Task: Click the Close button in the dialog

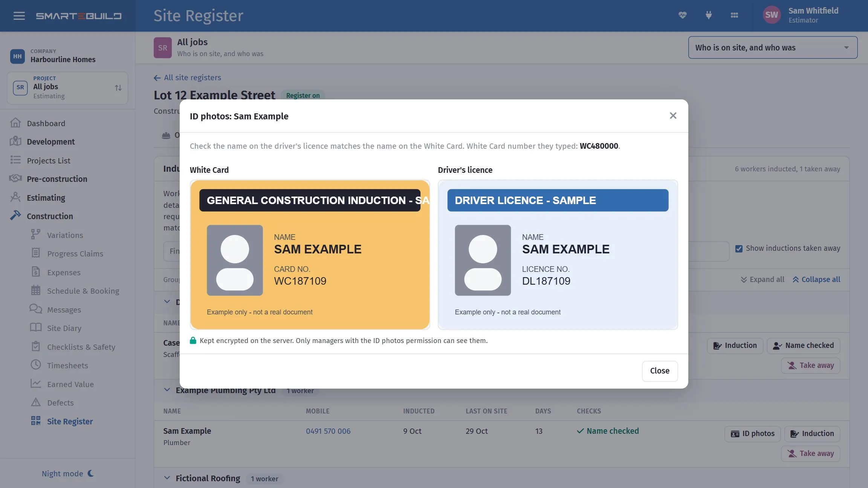Action: click(660, 371)
